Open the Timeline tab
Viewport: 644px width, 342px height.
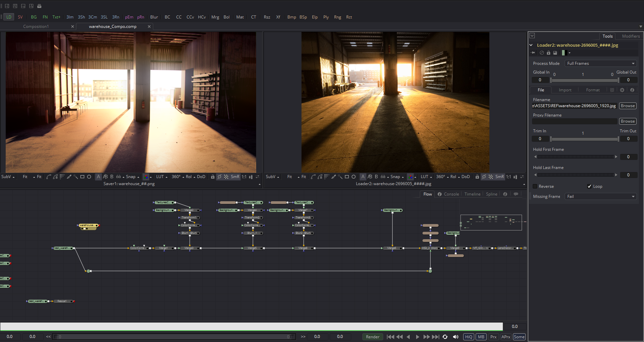pyautogui.click(x=472, y=194)
